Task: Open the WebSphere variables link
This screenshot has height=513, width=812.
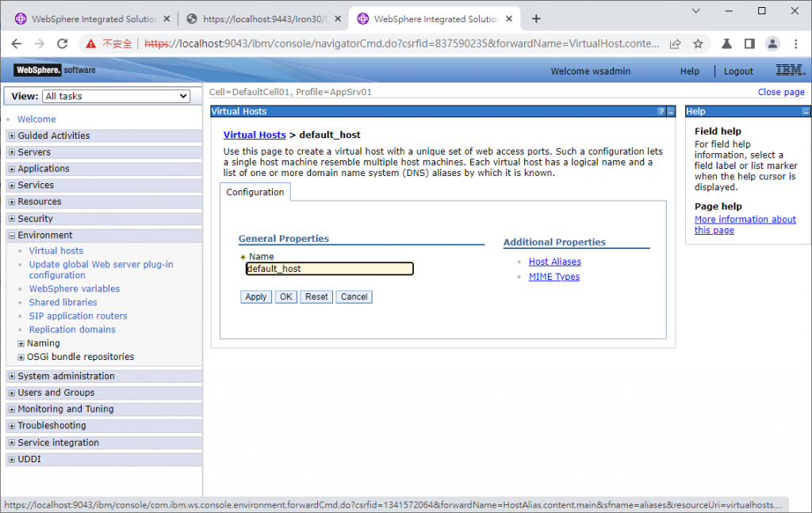Action: pos(74,289)
